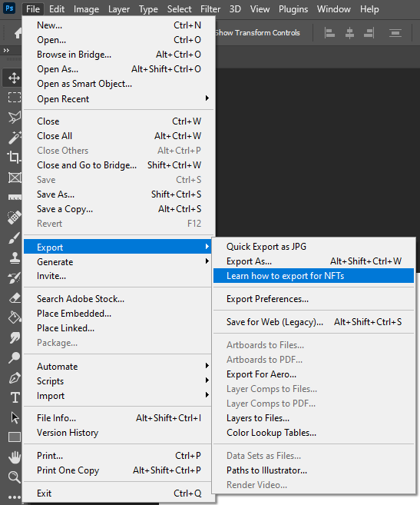Select the Magic Wand tool
Image resolution: width=420 pixels, height=505 pixels.
[14, 137]
